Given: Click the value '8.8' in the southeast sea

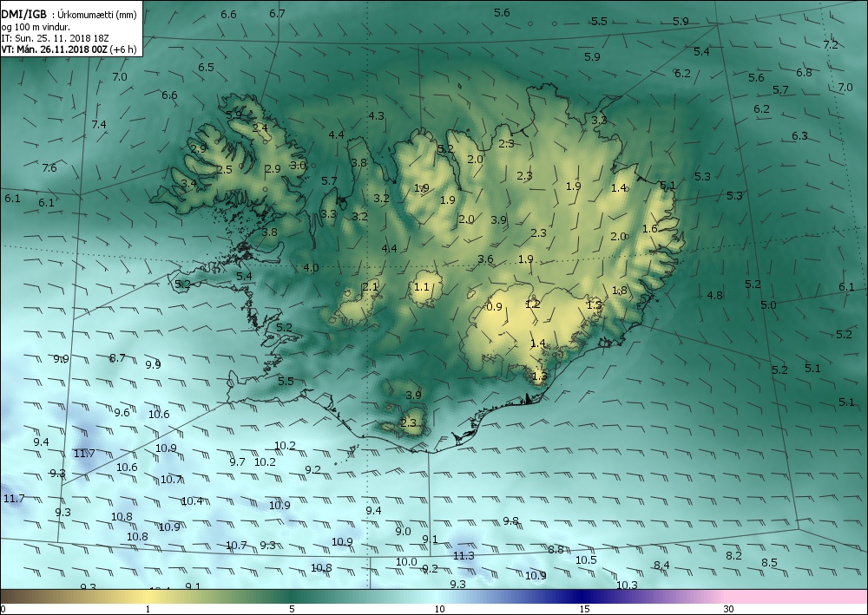Looking at the screenshot, I should (x=556, y=549).
